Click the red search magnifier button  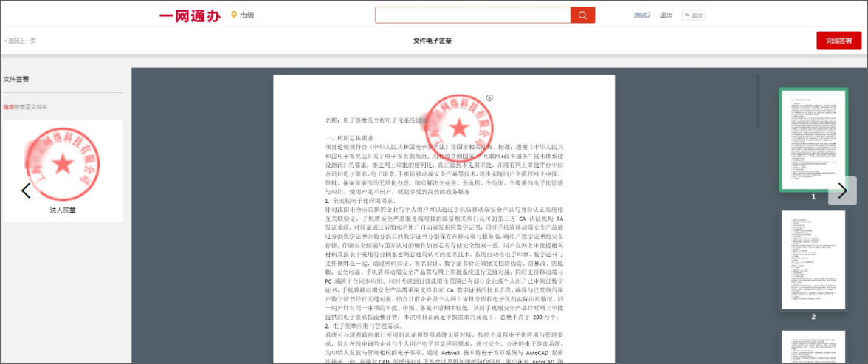(x=582, y=15)
